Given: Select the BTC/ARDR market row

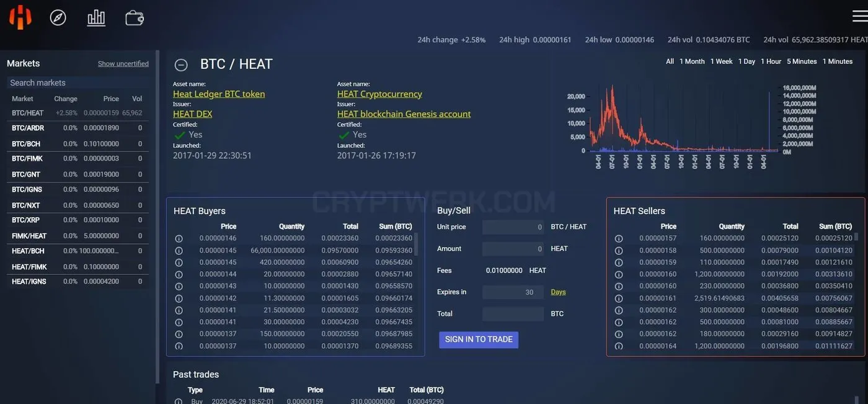Looking at the screenshot, I should pyautogui.click(x=77, y=128).
